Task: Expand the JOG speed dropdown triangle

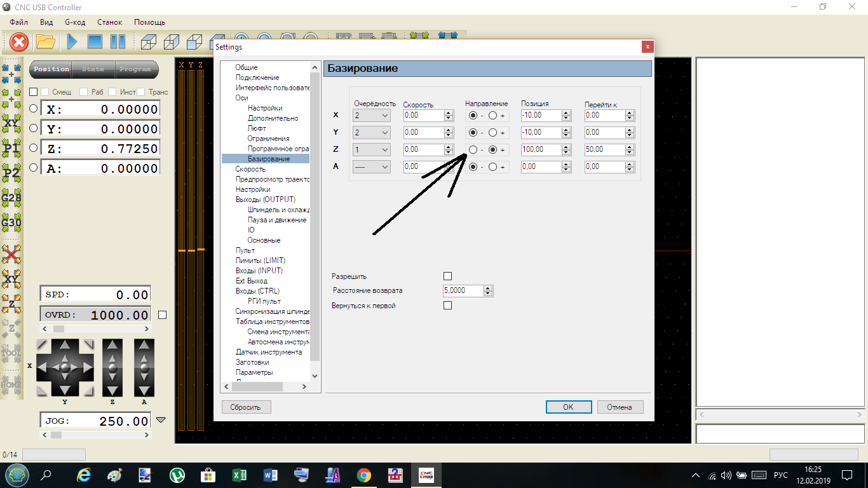Action: coord(161,420)
